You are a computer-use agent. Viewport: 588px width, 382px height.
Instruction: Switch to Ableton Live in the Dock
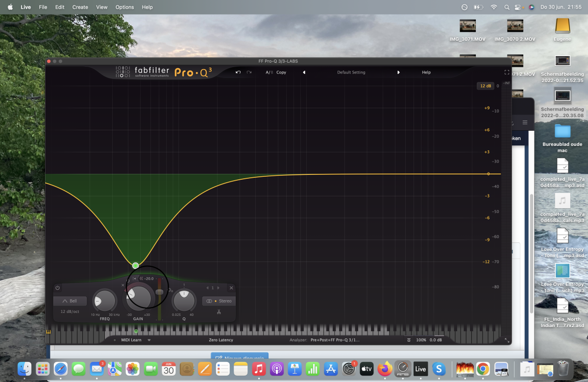(x=420, y=369)
